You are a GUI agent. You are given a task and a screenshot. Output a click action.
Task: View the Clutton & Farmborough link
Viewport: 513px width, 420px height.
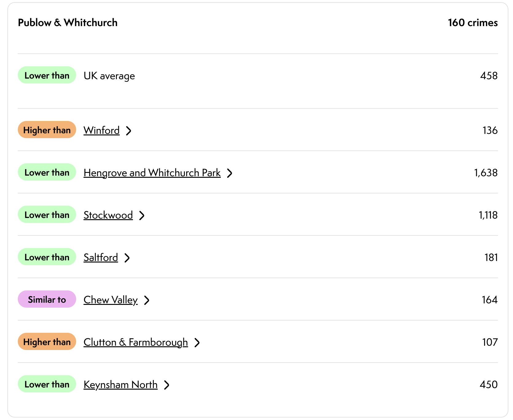coord(135,342)
